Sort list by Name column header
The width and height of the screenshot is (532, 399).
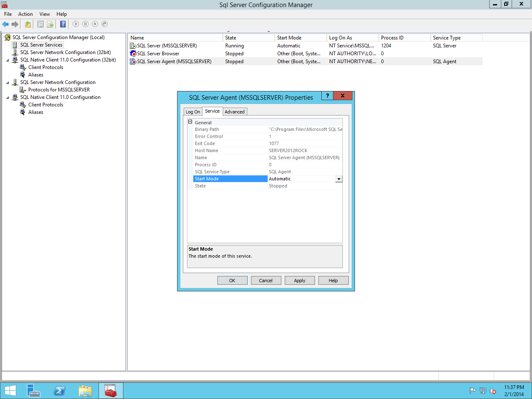[175, 37]
